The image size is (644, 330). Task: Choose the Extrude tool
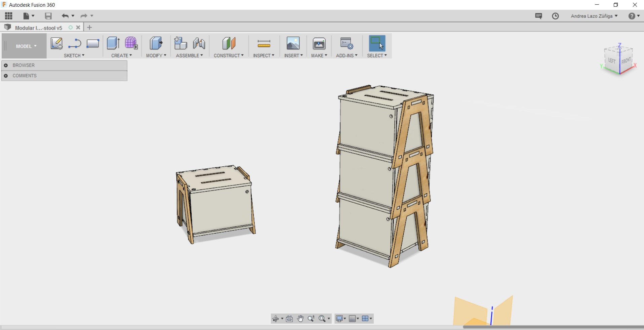[x=113, y=43]
